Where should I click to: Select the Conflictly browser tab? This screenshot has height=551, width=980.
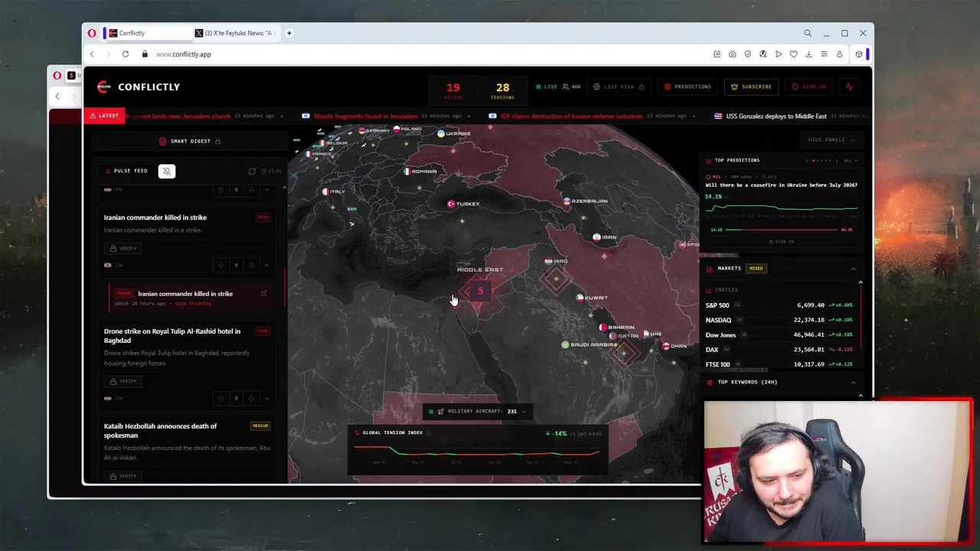point(149,33)
